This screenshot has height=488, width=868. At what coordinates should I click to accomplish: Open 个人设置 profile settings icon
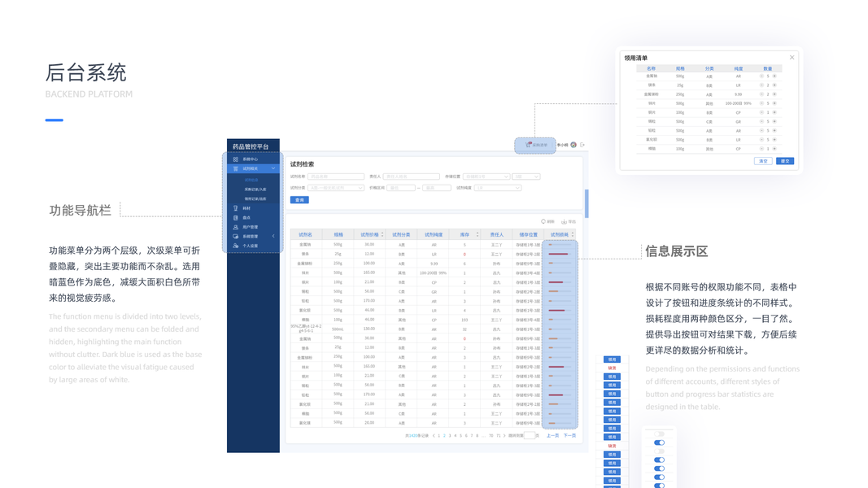(x=236, y=246)
